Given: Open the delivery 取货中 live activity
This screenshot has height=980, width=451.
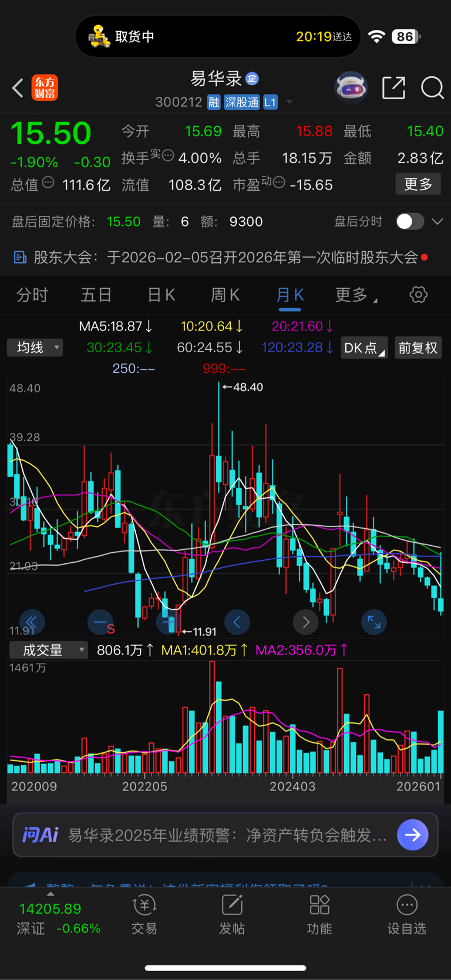Looking at the screenshot, I should tap(218, 36).
